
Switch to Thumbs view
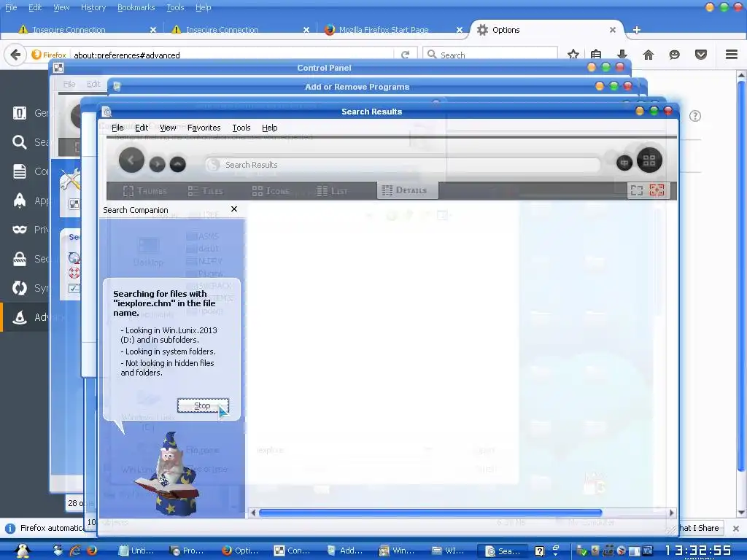pyautogui.click(x=145, y=191)
